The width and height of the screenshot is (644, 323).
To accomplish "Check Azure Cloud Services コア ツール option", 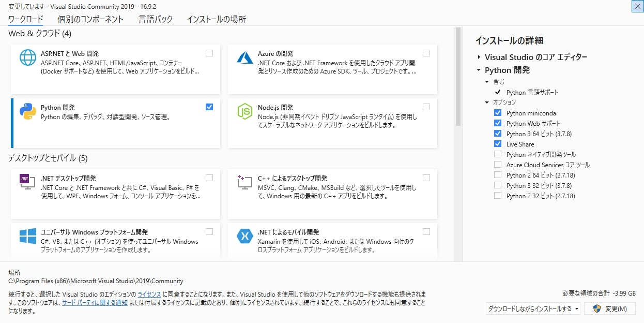I will (498, 165).
